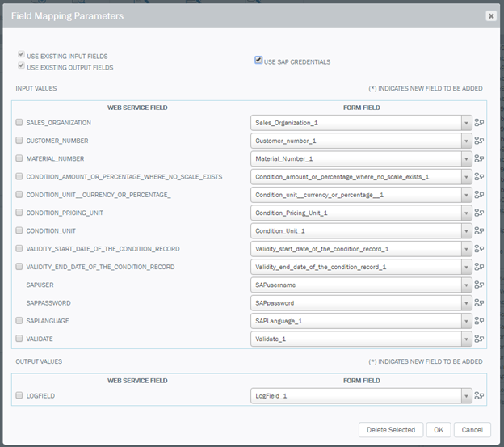504x447 pixels.
Task: Check the CUSTOMER_NUMBER row checkbox
Action: (x=19, y=140)
